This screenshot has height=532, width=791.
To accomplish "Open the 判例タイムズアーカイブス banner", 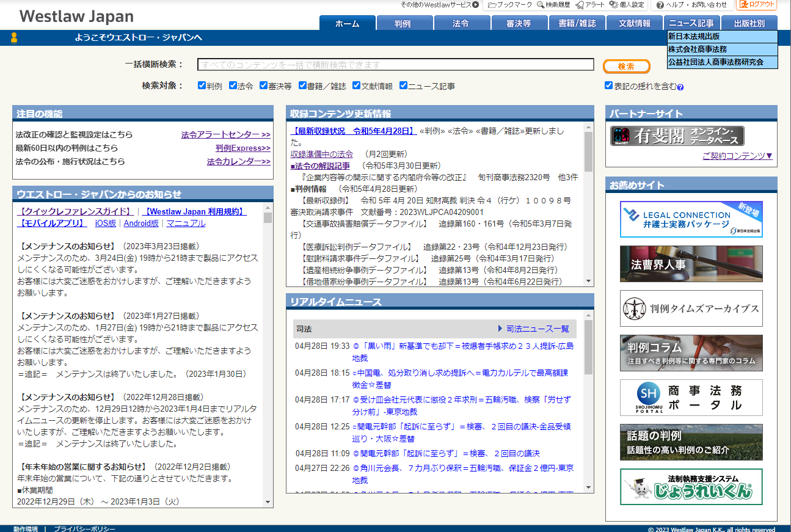I will (x=691, y=308).
